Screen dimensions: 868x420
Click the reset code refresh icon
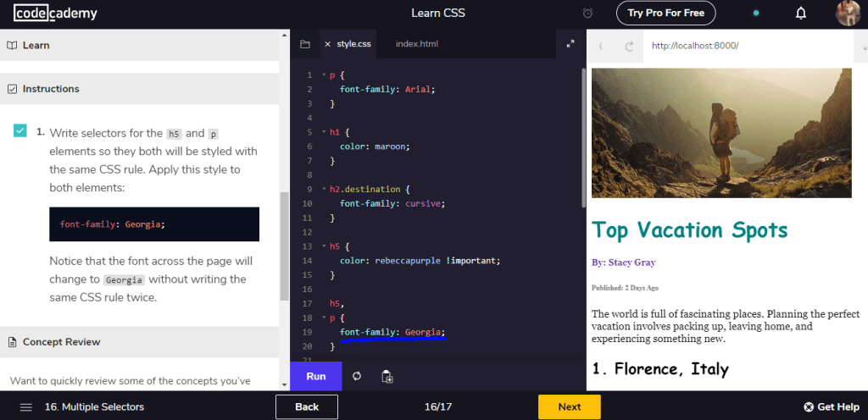point(357,376)
